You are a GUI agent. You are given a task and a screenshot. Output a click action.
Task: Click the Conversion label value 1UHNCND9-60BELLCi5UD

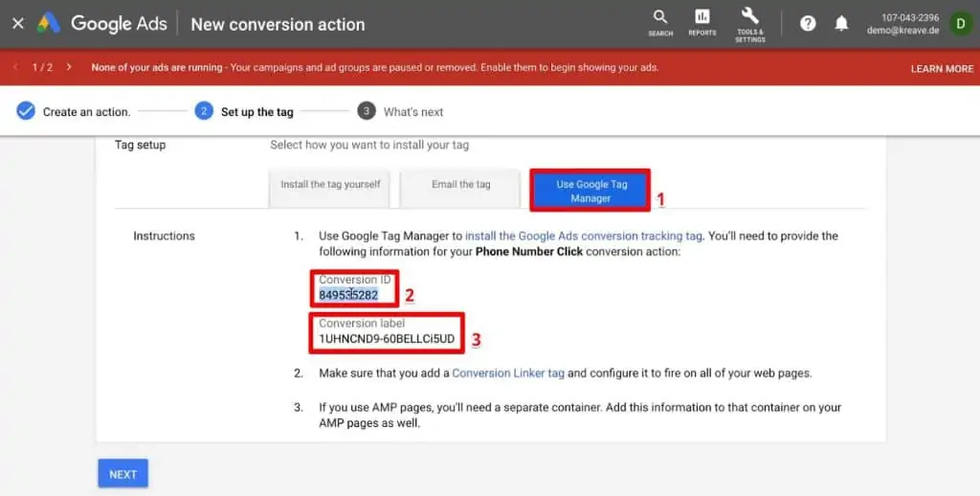pyautogui.click(x=387, y=339)
